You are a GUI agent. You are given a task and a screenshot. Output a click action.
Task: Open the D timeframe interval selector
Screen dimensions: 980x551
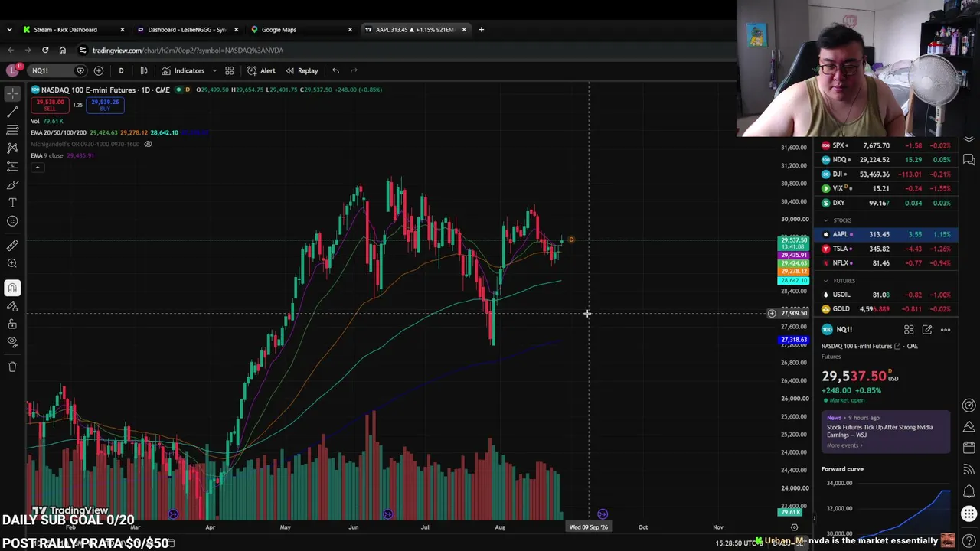(121, 70)
